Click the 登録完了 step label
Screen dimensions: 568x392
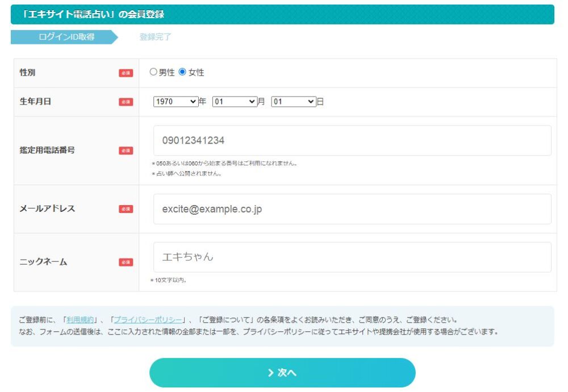156,37
